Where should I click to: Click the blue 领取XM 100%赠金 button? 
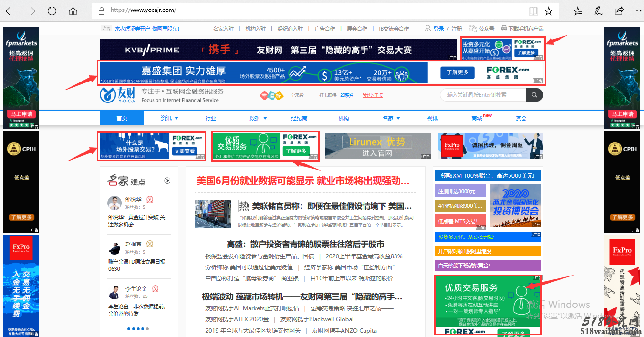pyautogui.click(x=488, y=176)
